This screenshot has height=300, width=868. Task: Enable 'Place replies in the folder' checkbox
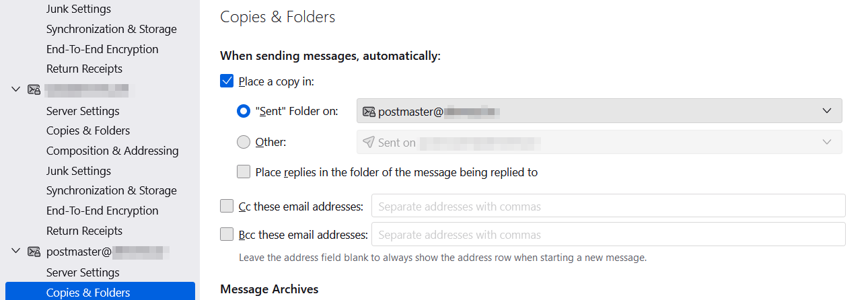tap(244, 172)
